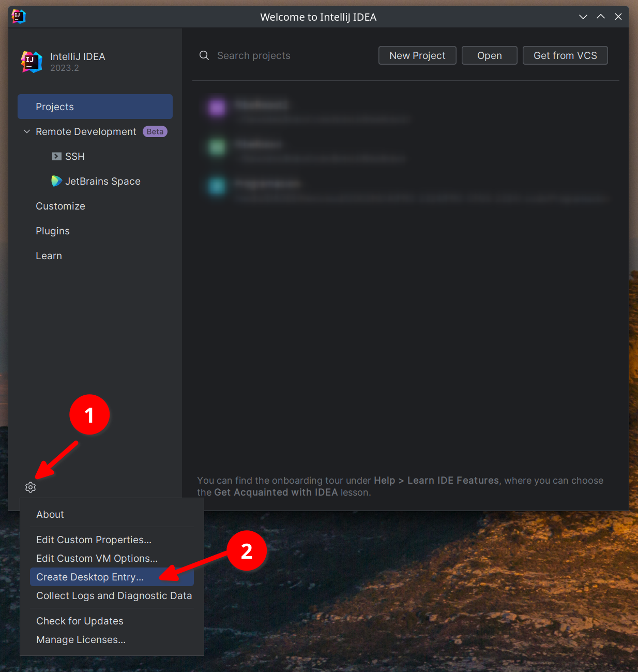Click the IntelliJ IDEA logo in the sidebar

31,62
